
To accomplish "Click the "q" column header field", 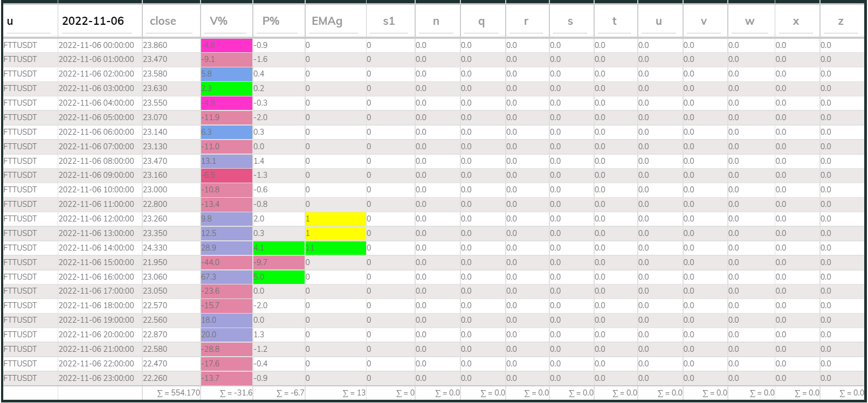I will [x=482, y=22].
